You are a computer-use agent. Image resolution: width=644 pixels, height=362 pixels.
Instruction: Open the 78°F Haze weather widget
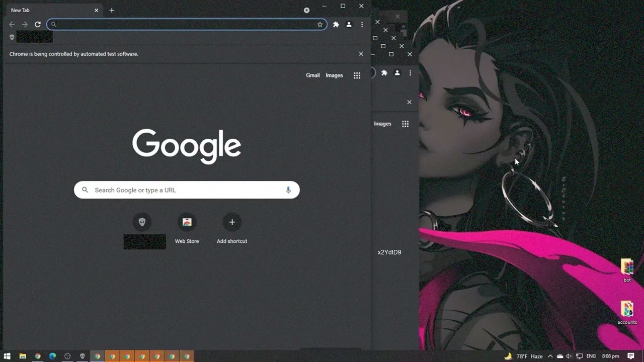[x=524, y=356]
